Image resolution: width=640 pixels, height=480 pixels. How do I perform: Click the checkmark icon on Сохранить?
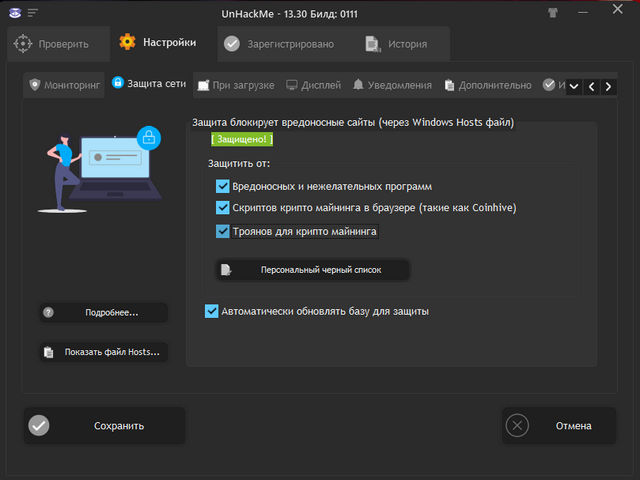(39, 425)
